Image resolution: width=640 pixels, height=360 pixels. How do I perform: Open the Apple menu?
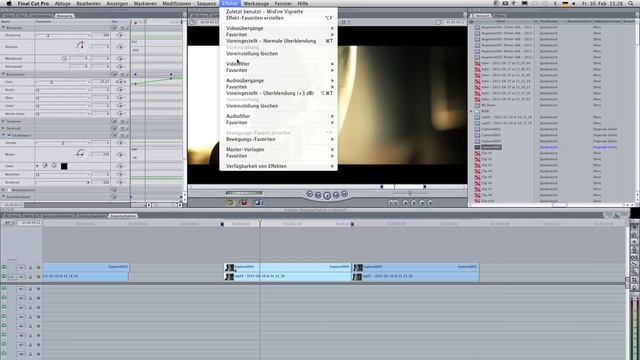[x=9, y=3]
